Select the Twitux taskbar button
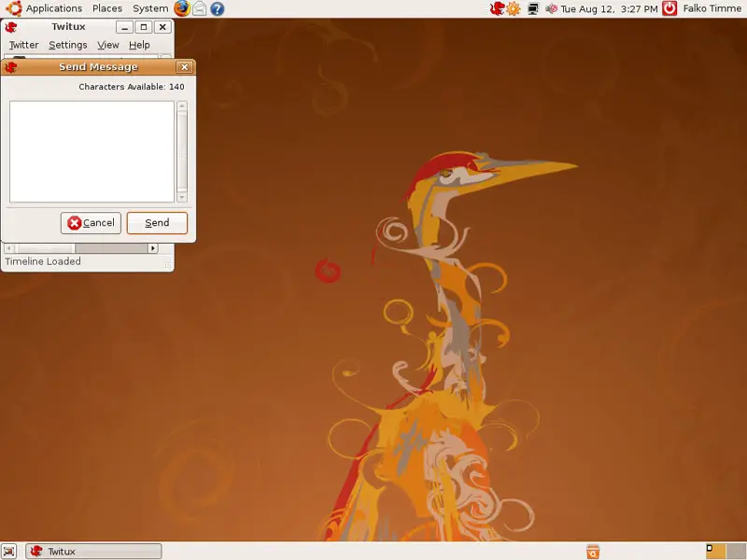Viewport: 747px width, 560px height. pyautogui.click(x=94, y=552)
